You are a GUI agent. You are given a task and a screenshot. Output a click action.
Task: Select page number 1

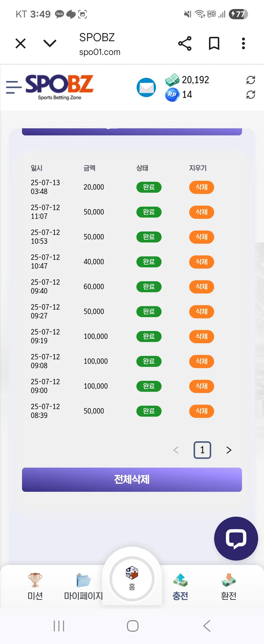click(202, 450)
